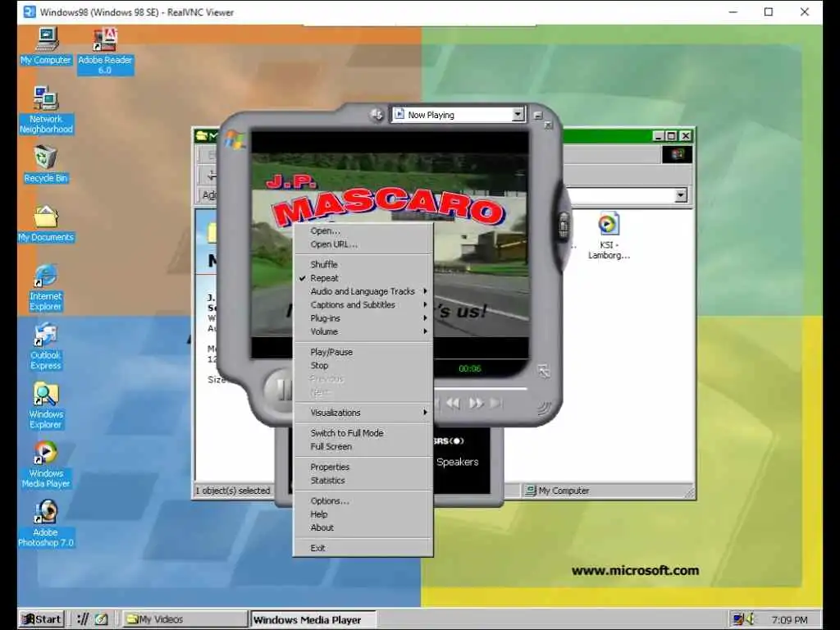Image resolution: width=840 pixels, height=630 pixels.
Task: Click the Windows flag throbber in My Videos
Action: 677,155
